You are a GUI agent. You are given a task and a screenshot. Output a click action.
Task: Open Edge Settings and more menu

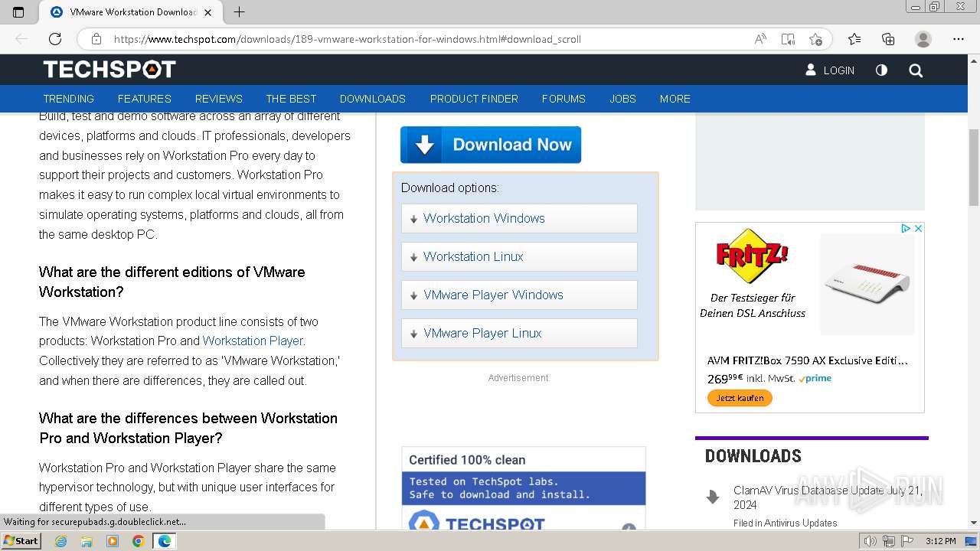point(959,39)
